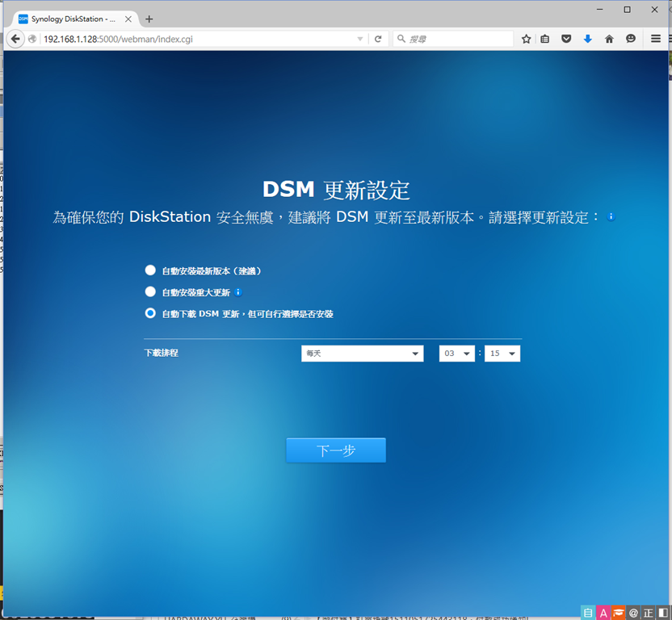This screenshot has height=620, width=672.
Task: Click the 下一步 button
Action: (x=336, y=450)
